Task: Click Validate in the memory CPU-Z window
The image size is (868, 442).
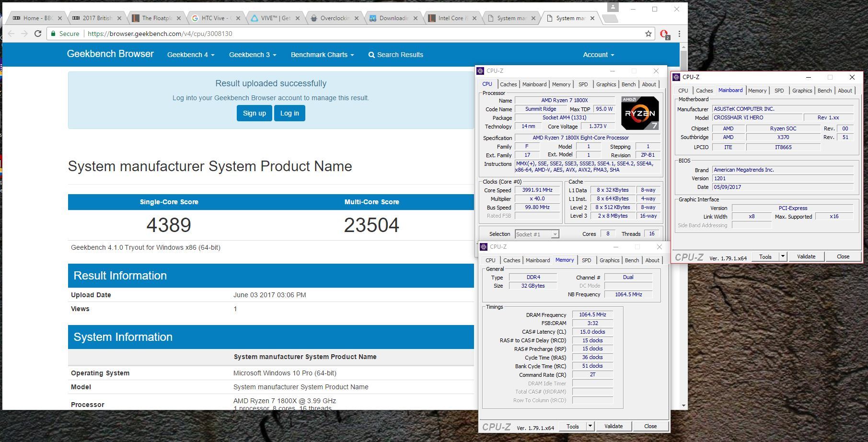Action: [x=613, y=426]
